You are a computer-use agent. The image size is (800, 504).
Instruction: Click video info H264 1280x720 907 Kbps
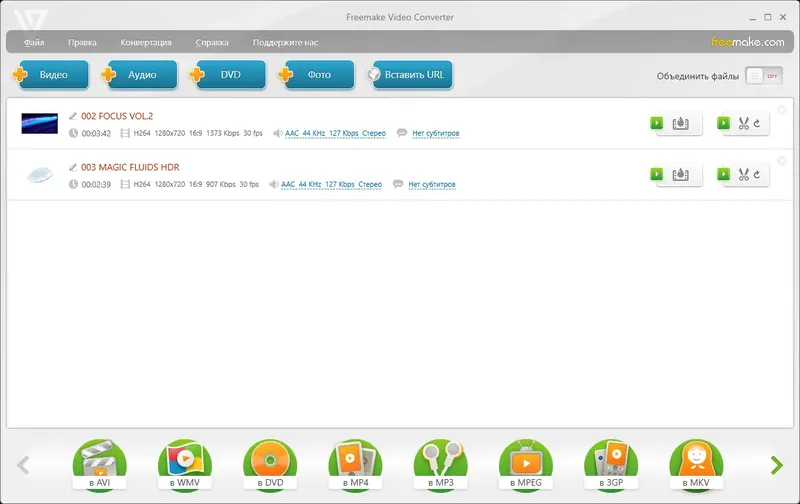(x=196, y=184)
